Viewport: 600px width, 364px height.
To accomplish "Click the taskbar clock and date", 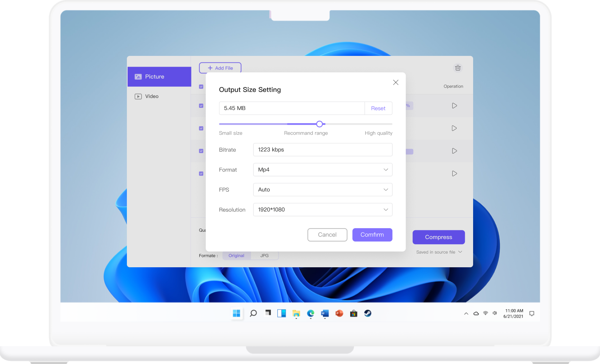I will pos(514,313).
